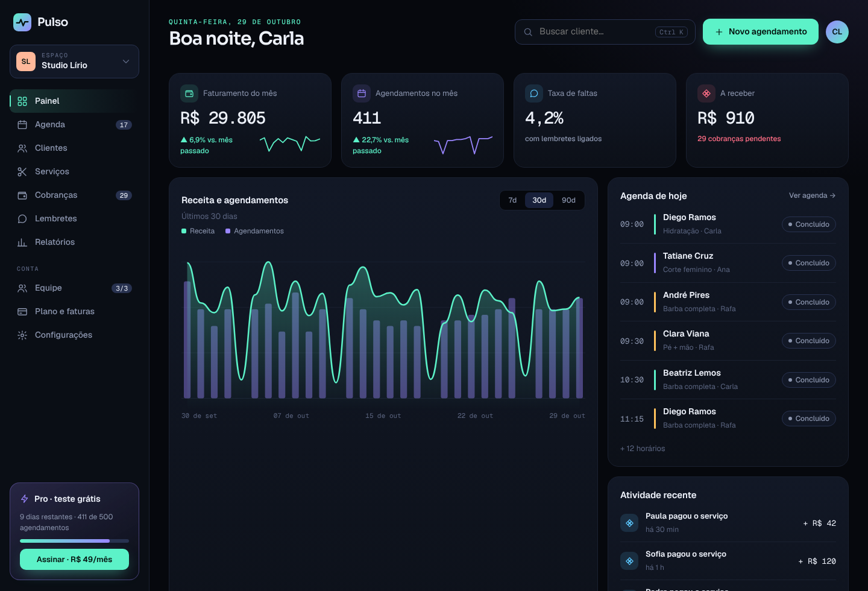
Task: Click the Lembretes chat bubble icon
Action: coord(22,219)
